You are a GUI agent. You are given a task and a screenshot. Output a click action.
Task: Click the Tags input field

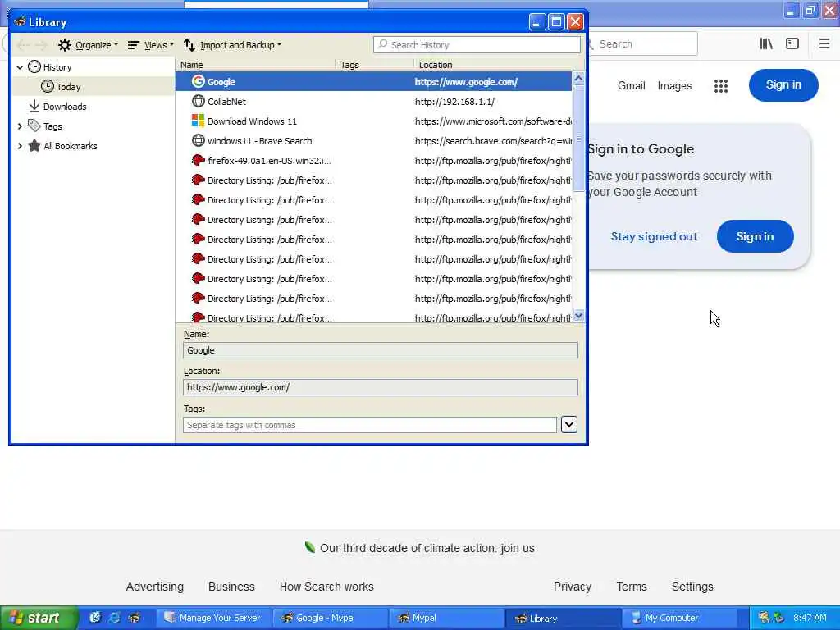point(370,425)
